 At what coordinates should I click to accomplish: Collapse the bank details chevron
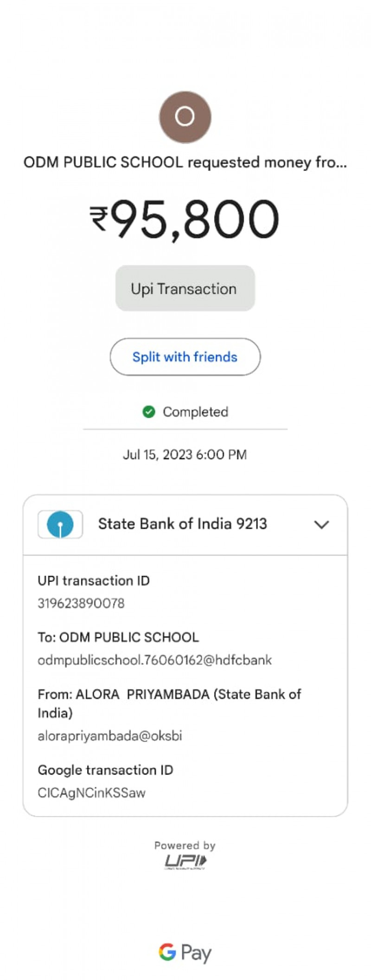[321, 524]
